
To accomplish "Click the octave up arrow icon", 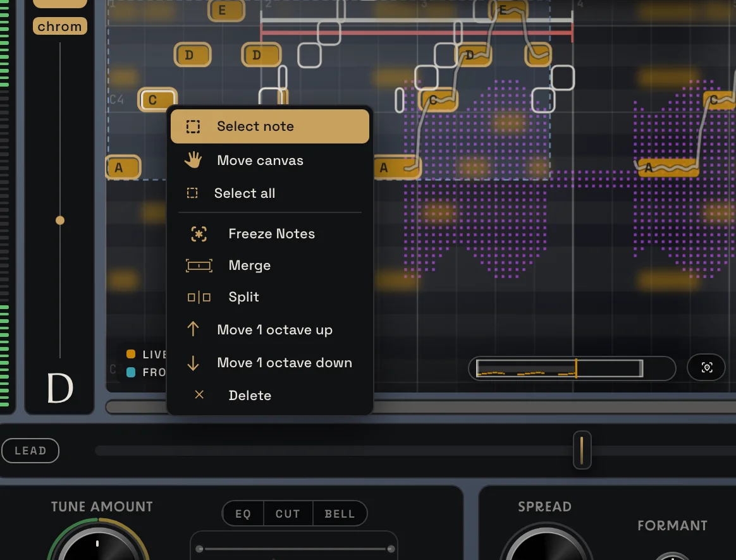I will pos(193,329).
